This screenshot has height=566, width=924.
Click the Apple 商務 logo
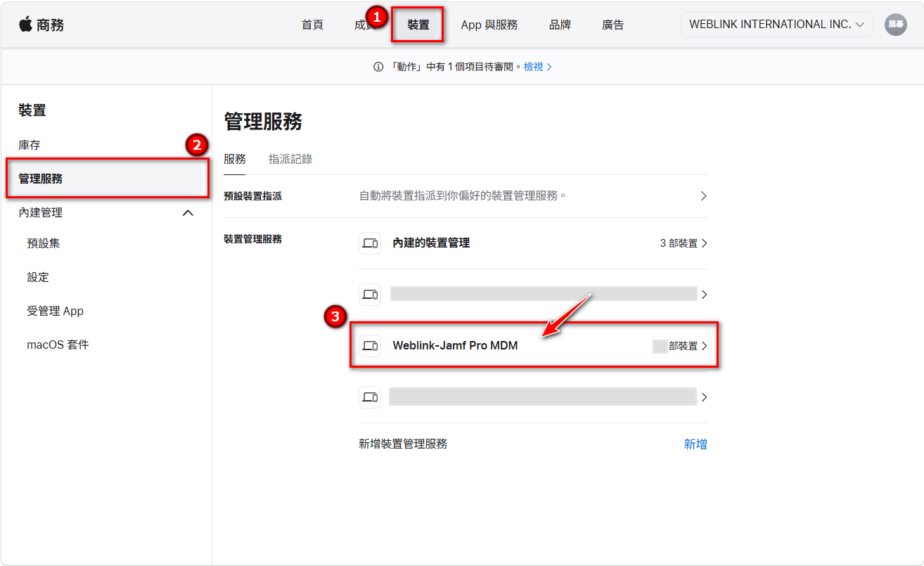pyautogui.click(x=41, y=25)
